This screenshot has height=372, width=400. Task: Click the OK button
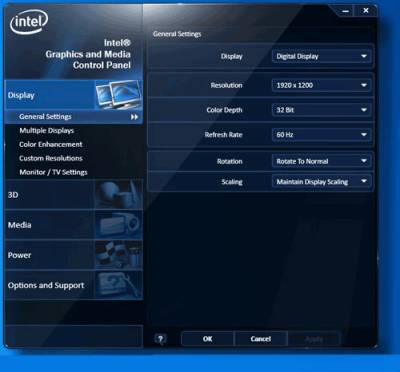click(207, 339)
